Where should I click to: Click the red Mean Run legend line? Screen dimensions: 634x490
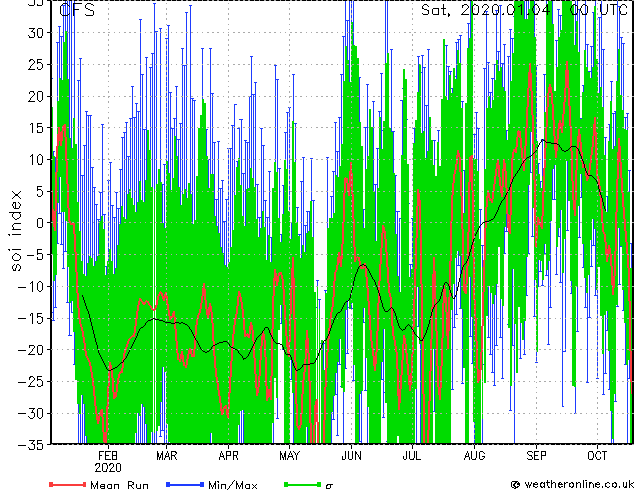point(68,484)
